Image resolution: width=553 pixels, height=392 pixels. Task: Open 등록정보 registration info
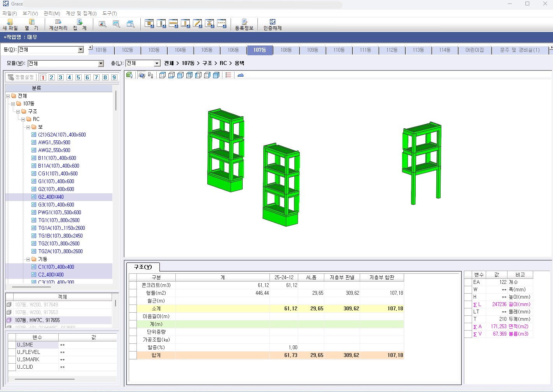pos(244,24)
